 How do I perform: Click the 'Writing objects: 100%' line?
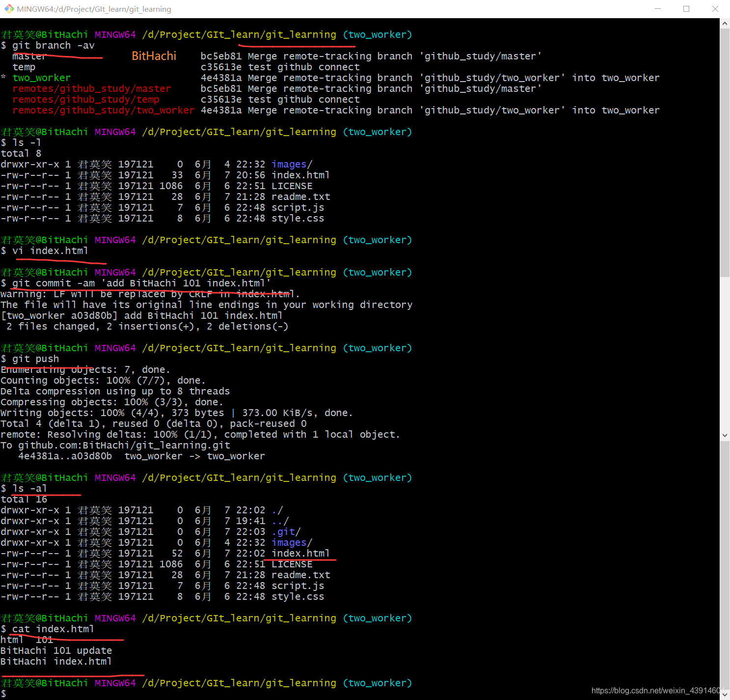177,413
